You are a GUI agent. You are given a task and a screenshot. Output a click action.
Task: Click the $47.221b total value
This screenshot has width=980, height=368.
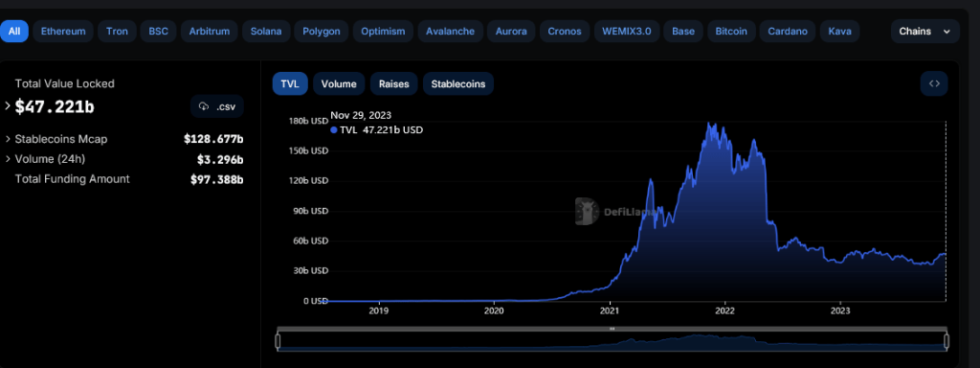point(55,107)
